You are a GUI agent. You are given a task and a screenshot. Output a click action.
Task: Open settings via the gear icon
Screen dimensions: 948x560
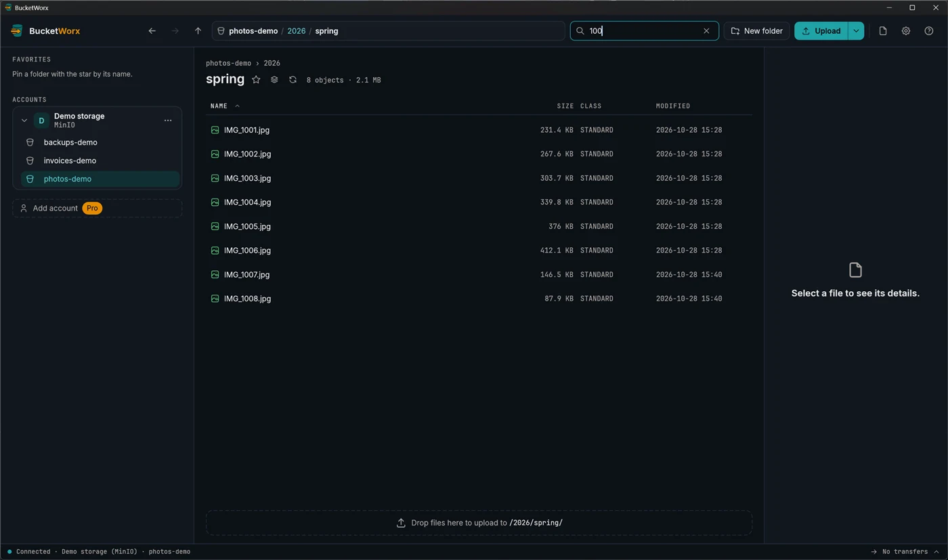(x=906, y=31)
